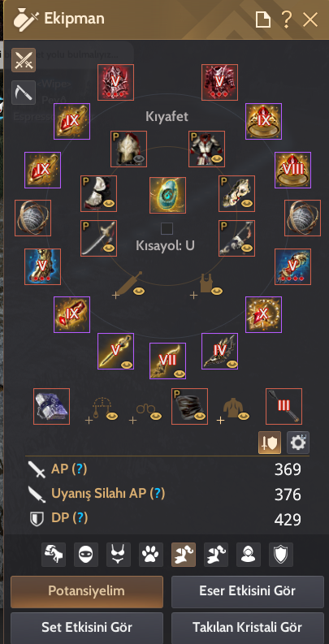The height and width of the screenshot is (644, 329).
Task: Click the document sticker icon in header
Action: click(x=263, y=19)
